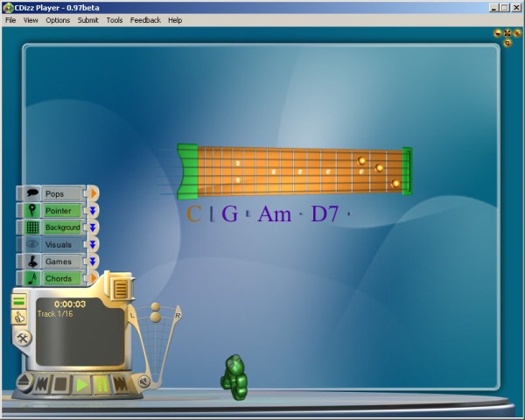Click the Chords music note icon
525x420 pixels.
click(x=32, y=278)
